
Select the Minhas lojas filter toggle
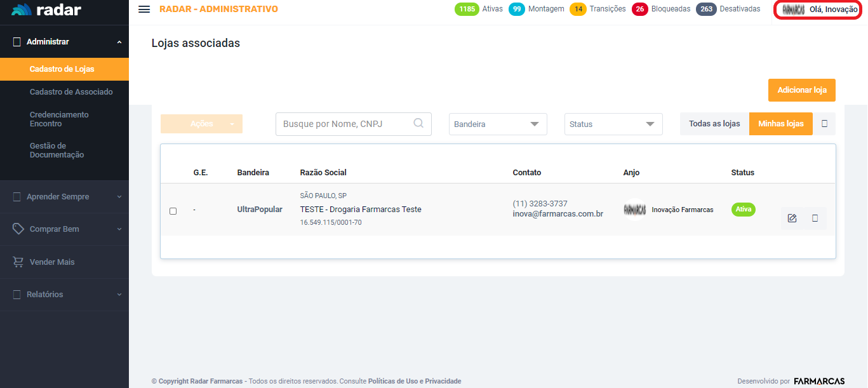[780, 124]
